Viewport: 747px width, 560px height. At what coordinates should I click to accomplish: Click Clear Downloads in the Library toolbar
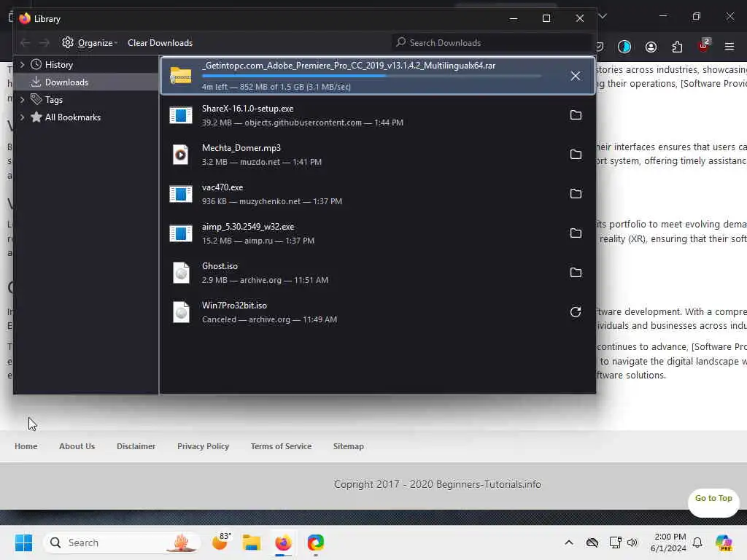point(160,43)
